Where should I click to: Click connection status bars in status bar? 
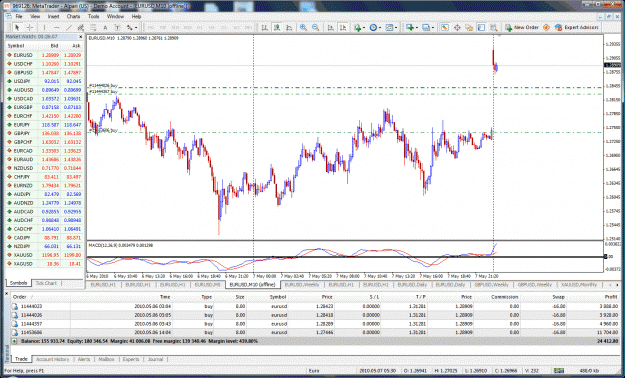[559, 371]
